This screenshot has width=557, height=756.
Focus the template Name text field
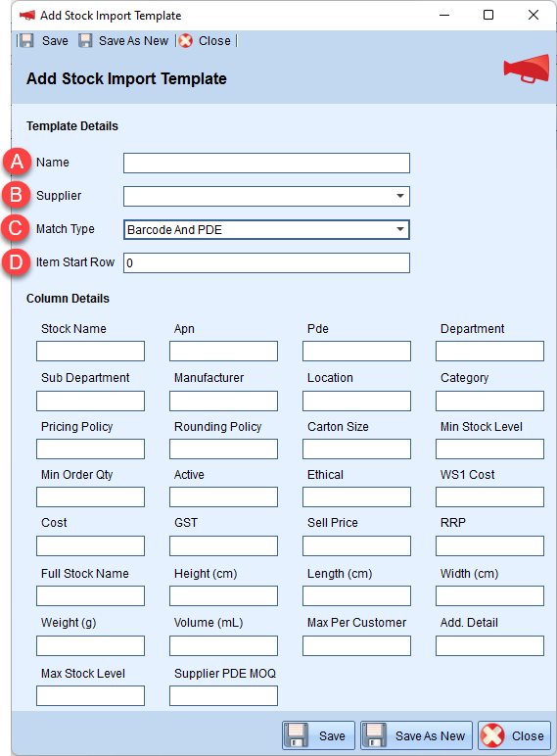click(266, 163)
